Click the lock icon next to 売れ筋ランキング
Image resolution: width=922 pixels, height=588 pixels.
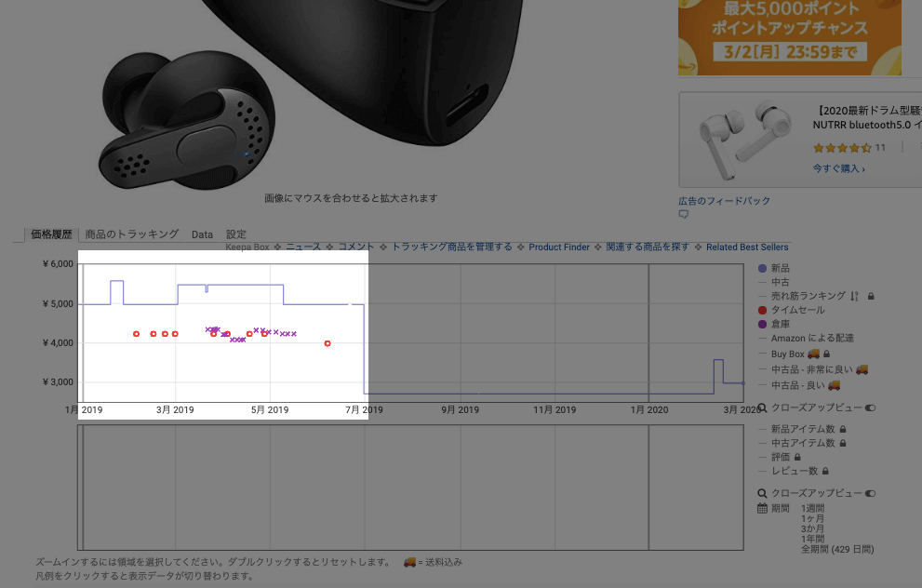click(871, 297)
